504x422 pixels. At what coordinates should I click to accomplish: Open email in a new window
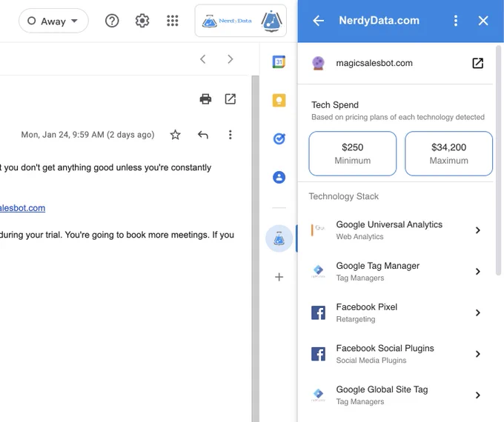coord(231,99)
